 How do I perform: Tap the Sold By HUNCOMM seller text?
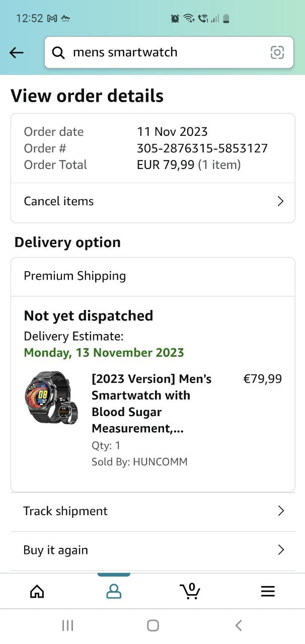click(x=139, y=462)
